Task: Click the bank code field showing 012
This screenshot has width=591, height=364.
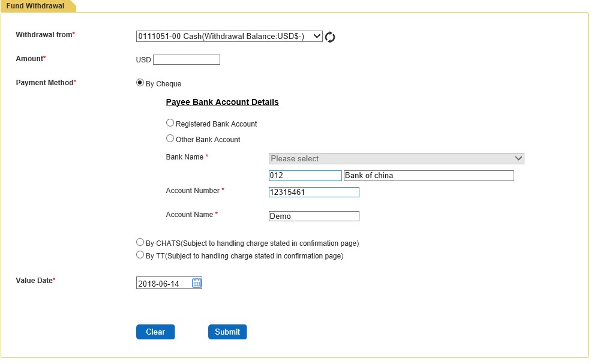Action: point(305,176)
